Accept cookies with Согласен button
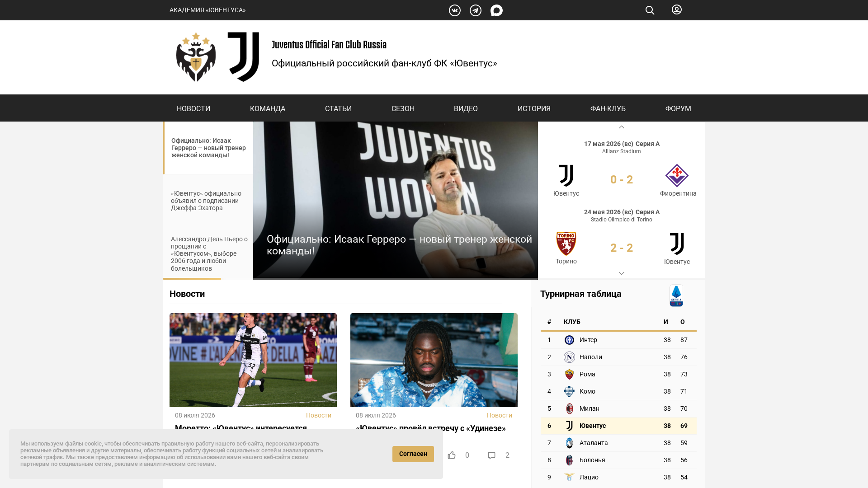 [413, 454]
